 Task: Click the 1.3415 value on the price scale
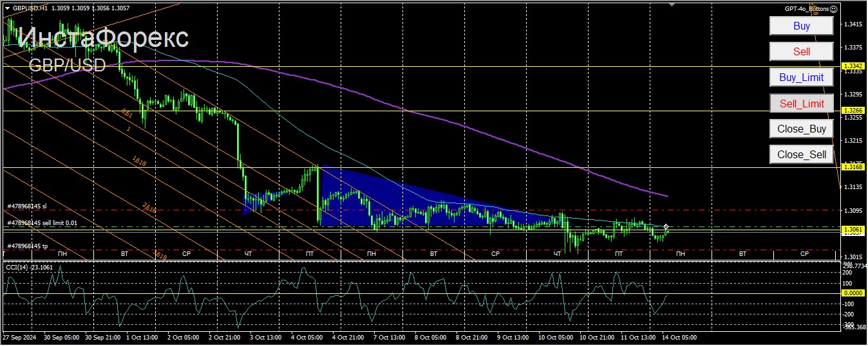coord(853,24)
